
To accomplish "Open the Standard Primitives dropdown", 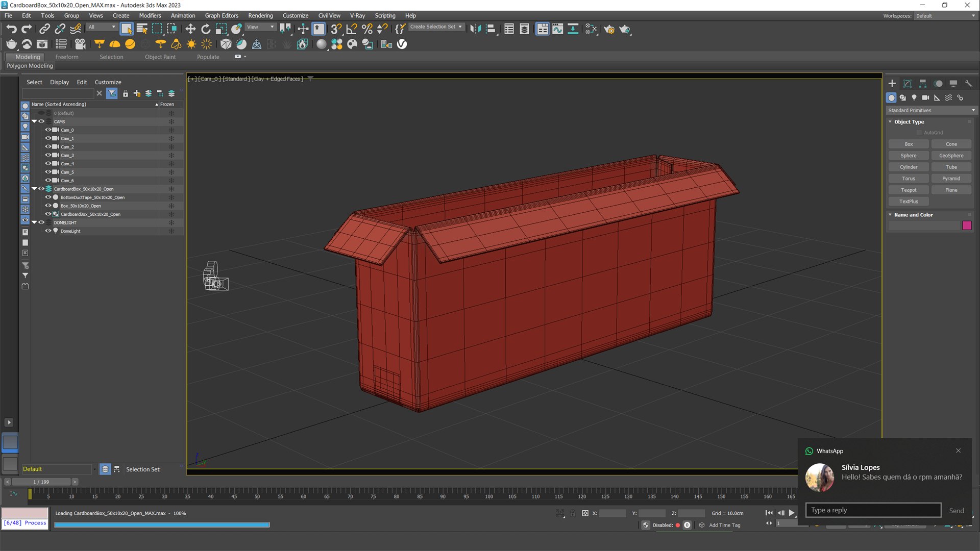I will pyautogui.click(x=931, y=110).
